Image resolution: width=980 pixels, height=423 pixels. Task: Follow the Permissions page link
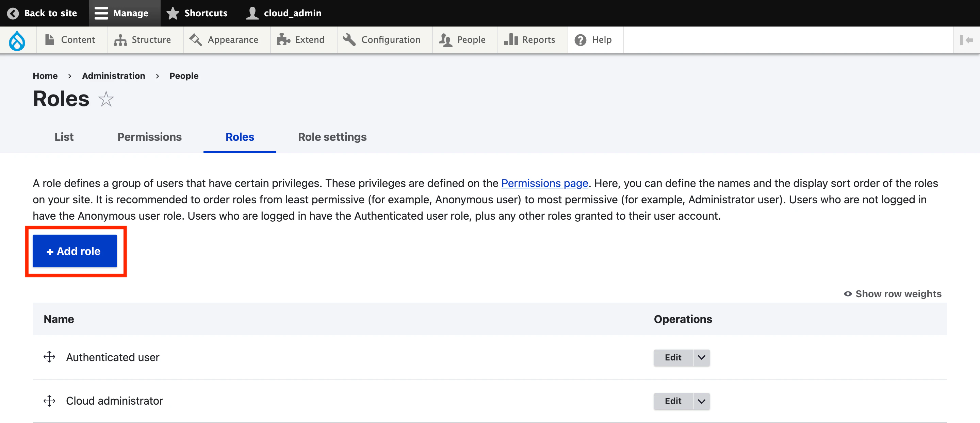coord(544,183)
